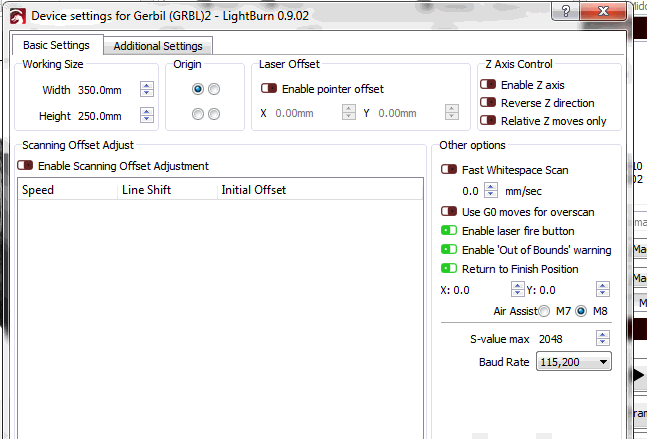
Task: Toggle Enable 'Out of Bounds' warning switch
Action: [x=449, y=249]
